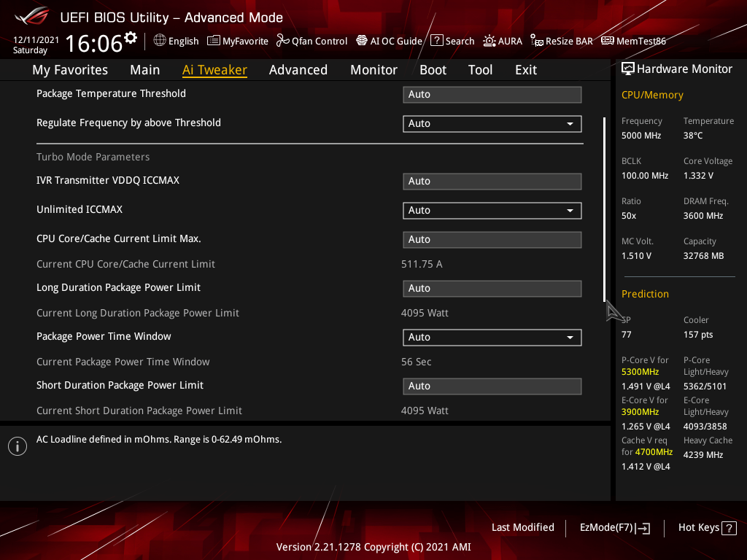Expand Package Power Time Window dropdown
This screenshot has height=560, width=747.
(x=492, y=337)
